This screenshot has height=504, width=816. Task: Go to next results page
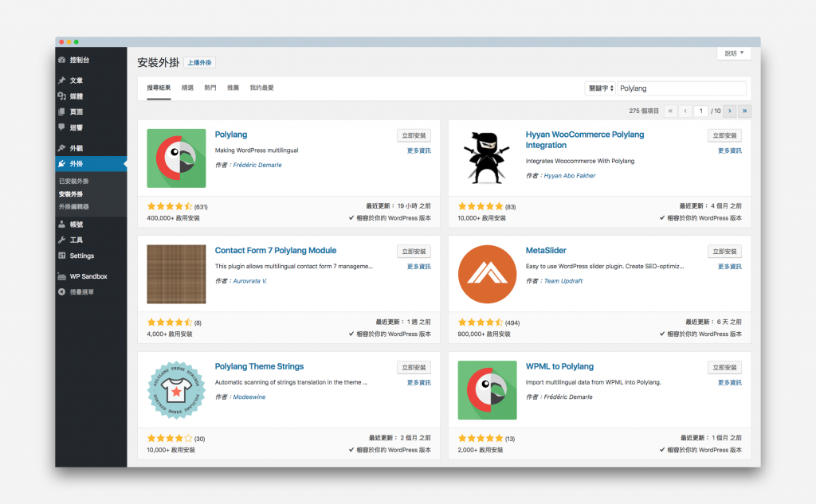pyautogui.click(x=730, y=111)
